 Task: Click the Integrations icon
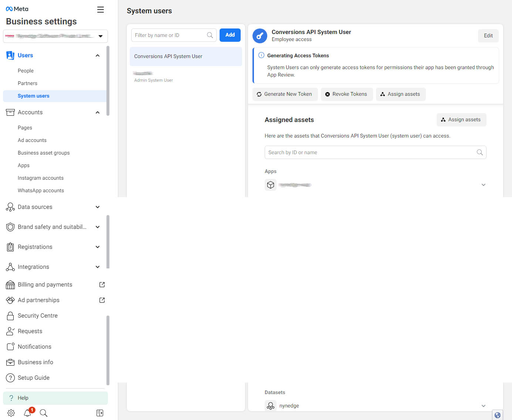tap(10, 267)
